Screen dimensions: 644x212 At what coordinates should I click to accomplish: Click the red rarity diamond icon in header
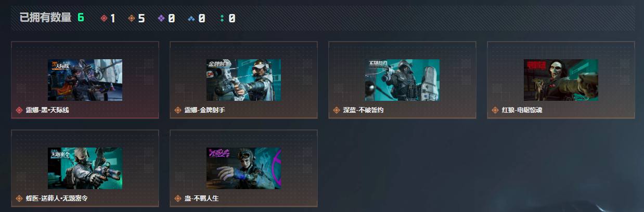pyautogui.click(x=104, y=18)
